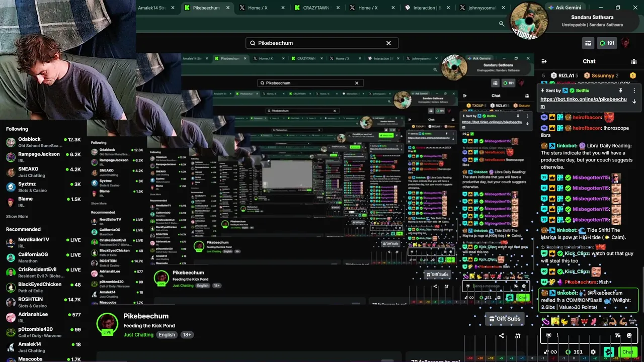The height and width of the screenshot is (362, 644).
Task: Open the Kick shop gift box icon
Action: [588, 43]
